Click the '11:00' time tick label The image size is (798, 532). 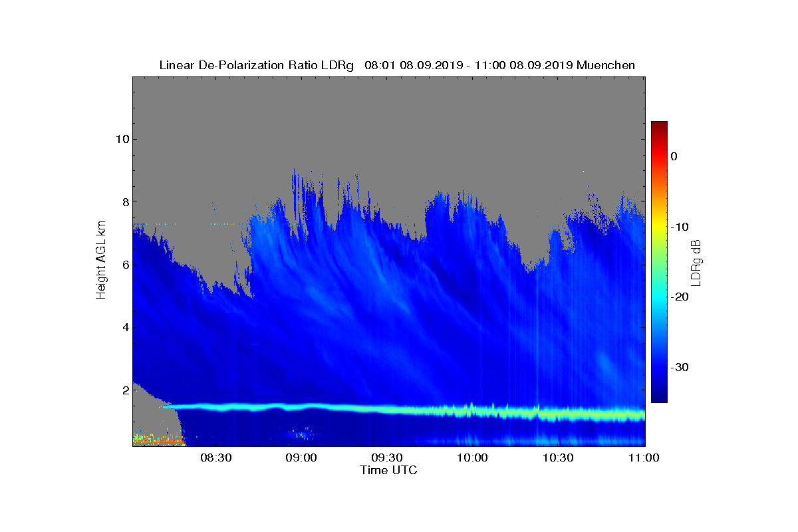click(x=644, y=458)
